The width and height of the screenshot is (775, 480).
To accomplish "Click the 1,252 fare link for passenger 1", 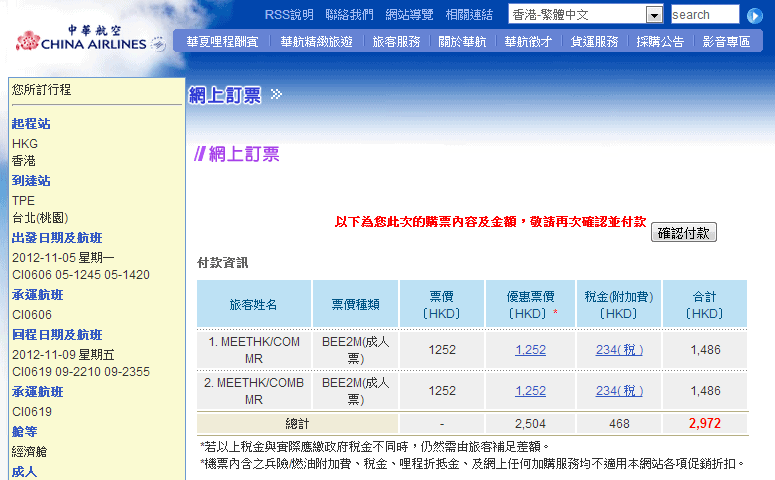I will [x=530, y=349].
